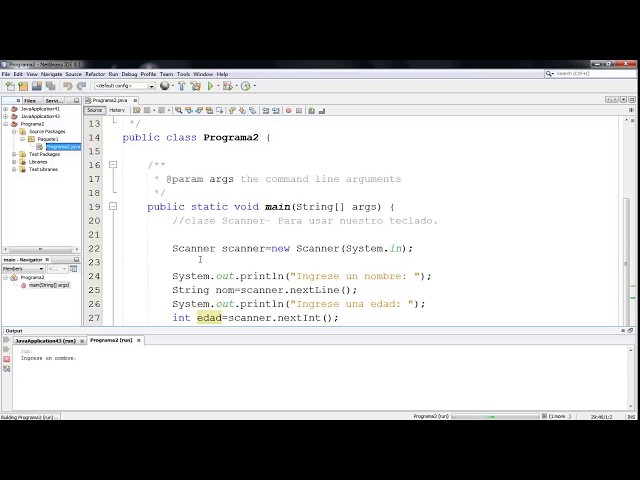Click the Source view button
The image size is (640, 480).
click(94, 110)
